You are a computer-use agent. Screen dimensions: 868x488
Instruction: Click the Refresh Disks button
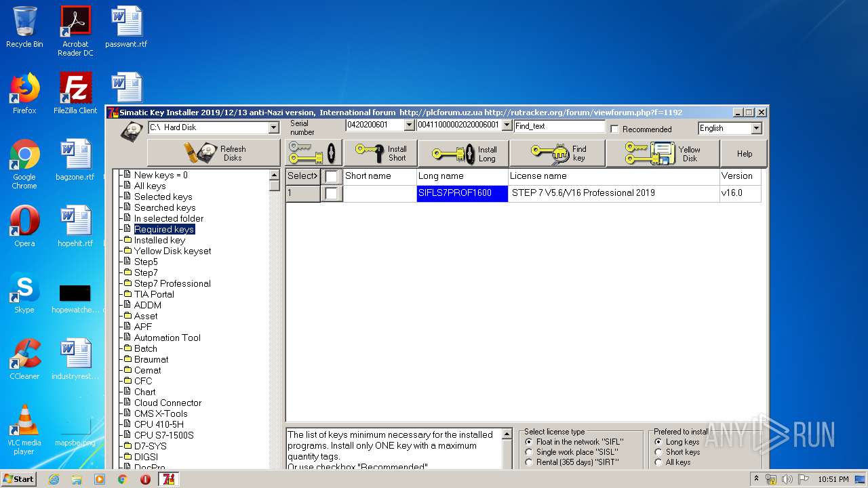(x=214, y=153)
